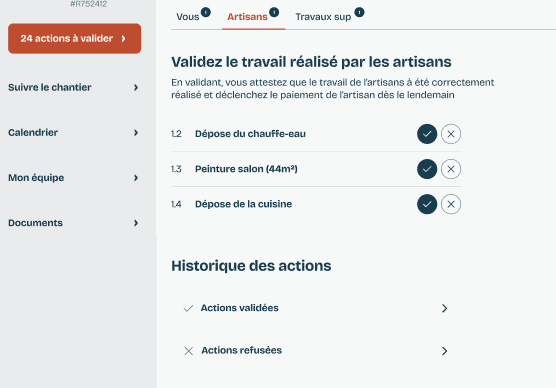556x388 pixels.
Task: Open 24 actions à valider button
Action: [74, 38]
